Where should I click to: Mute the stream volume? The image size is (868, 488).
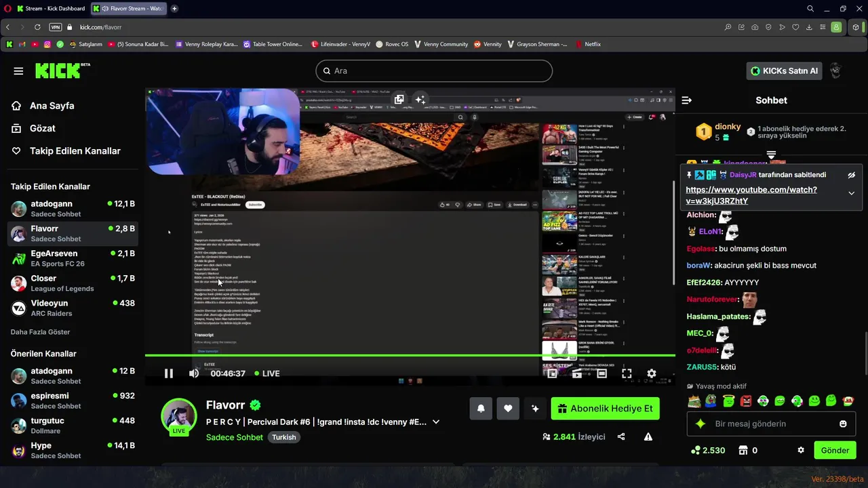(x=194, y=373)
